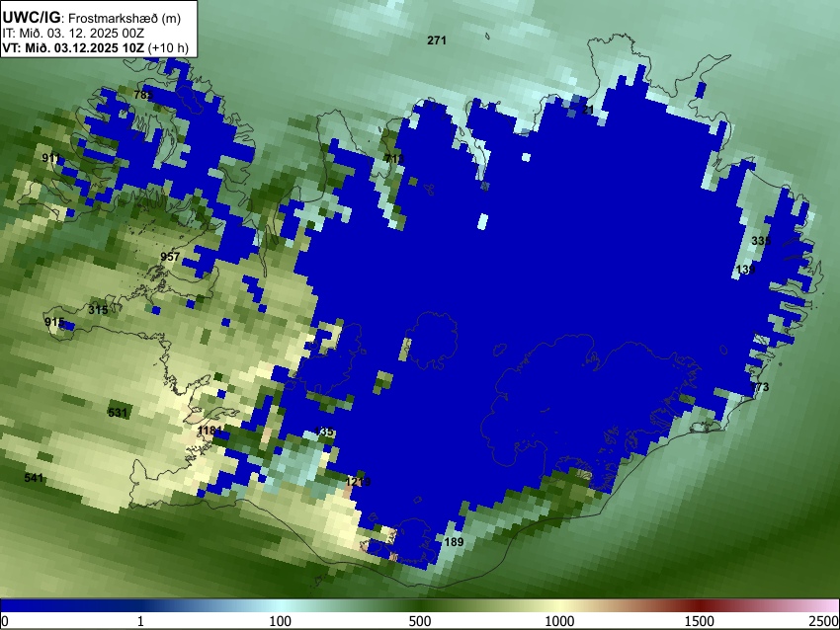Click the map value 315
The width and height of the screenshot is (840, 630).
click(98, 310)
